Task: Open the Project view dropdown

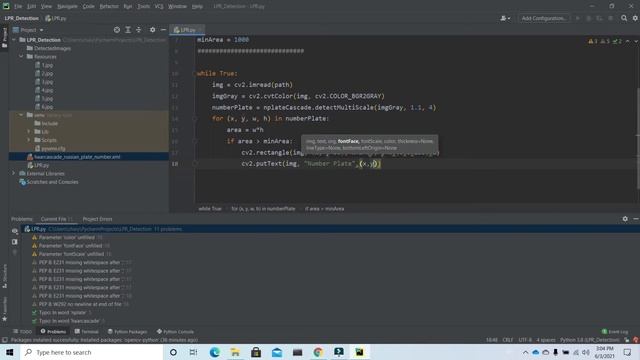Action: pyautogui.click(x=28, y=30)
